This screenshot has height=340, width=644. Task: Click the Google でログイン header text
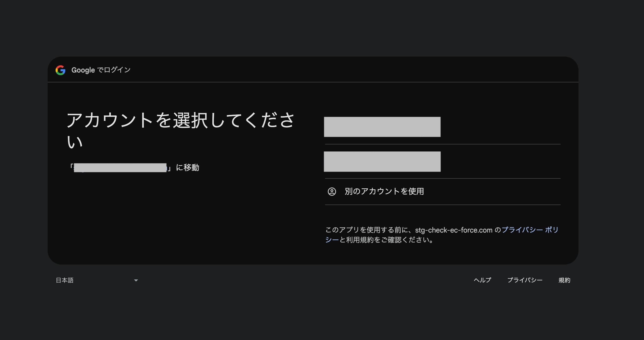[101, 70]
